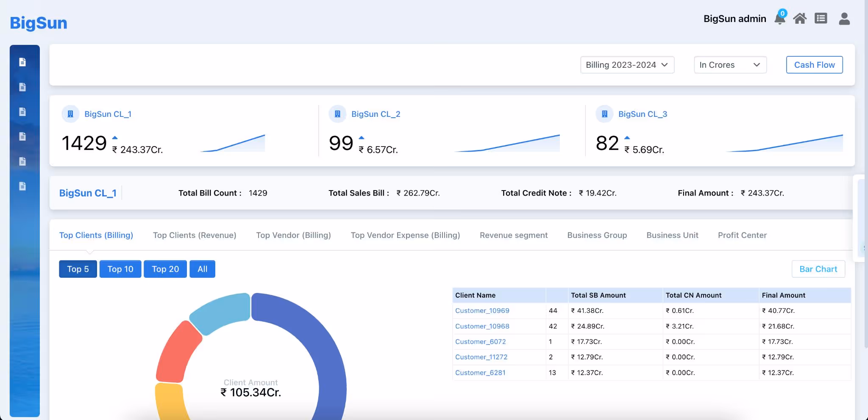Click the Total Sales Bill ₹ 262.79Cr. value
This screenshot has height=420, width=868.
coord(418,193)
